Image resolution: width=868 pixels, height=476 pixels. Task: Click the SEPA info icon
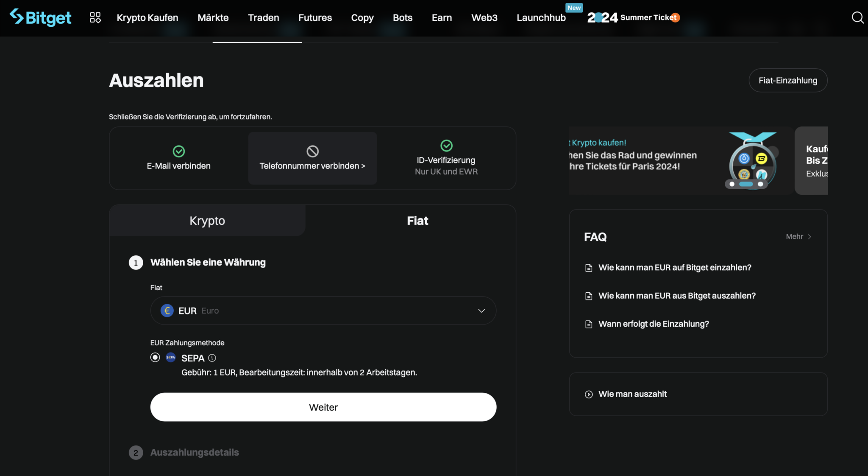pyautogui.click(x=212, y=358)
